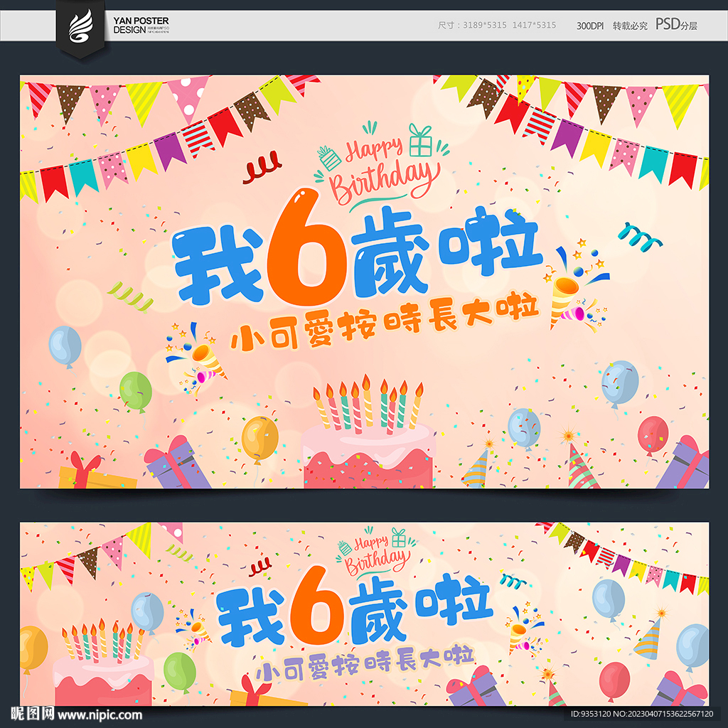Screen dimensions: 728x728
Task: Toggle the 300DPI indicator
Action: (x=589, y=26)
